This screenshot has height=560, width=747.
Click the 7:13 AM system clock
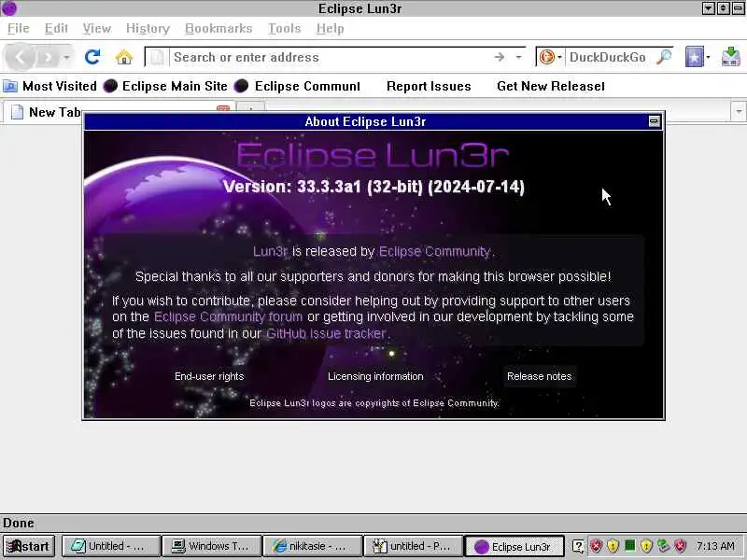(x=715, y=546)
